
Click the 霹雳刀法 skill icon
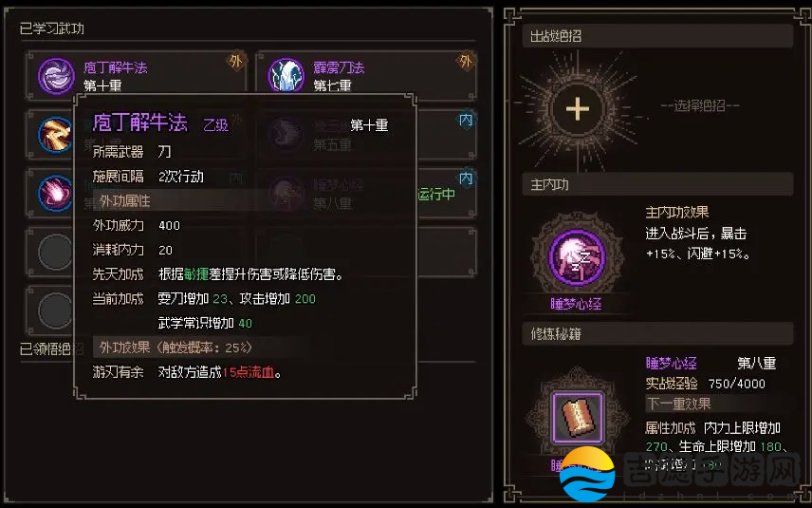click(x=286, y=76)
